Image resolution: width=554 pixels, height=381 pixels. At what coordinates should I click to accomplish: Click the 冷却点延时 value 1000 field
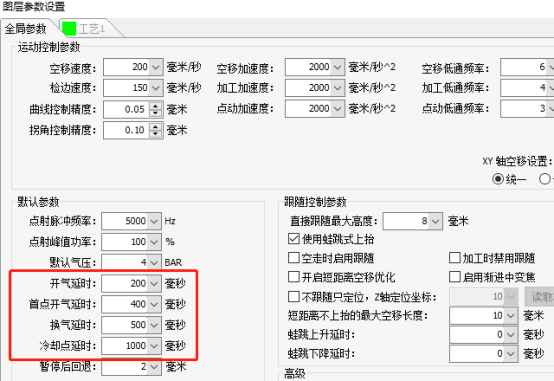click(125, 346)
